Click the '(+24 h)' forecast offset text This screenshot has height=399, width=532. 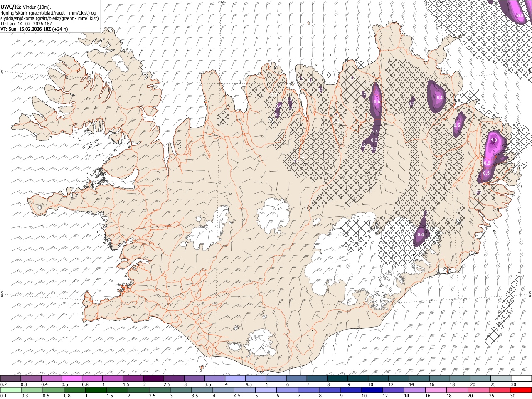[61, 29]
